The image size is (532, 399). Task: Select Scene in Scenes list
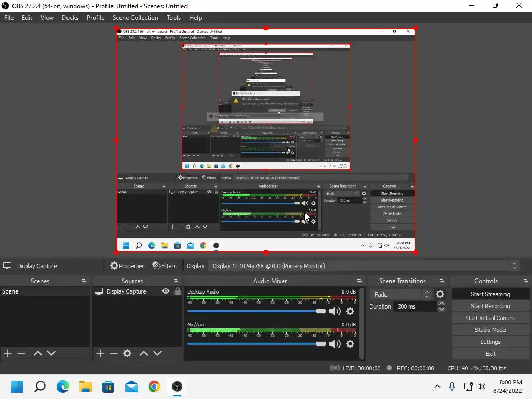[45, 291]
